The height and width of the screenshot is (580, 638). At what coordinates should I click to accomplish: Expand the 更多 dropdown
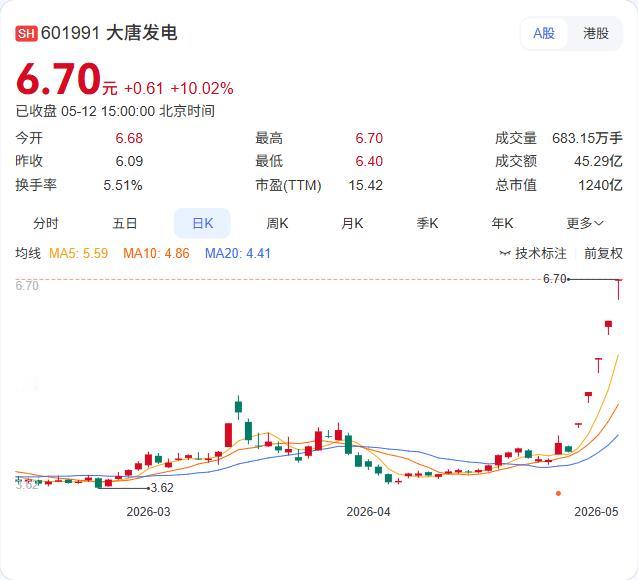click(x=585, y=223)
